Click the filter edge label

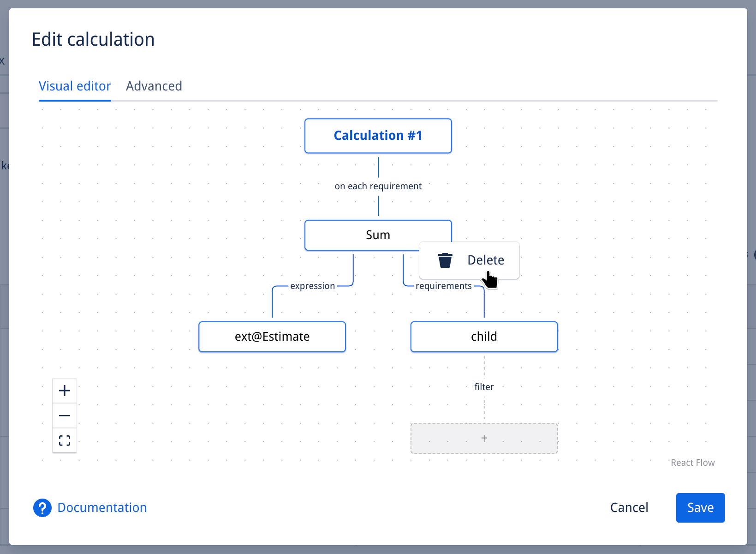pos(484,387)
